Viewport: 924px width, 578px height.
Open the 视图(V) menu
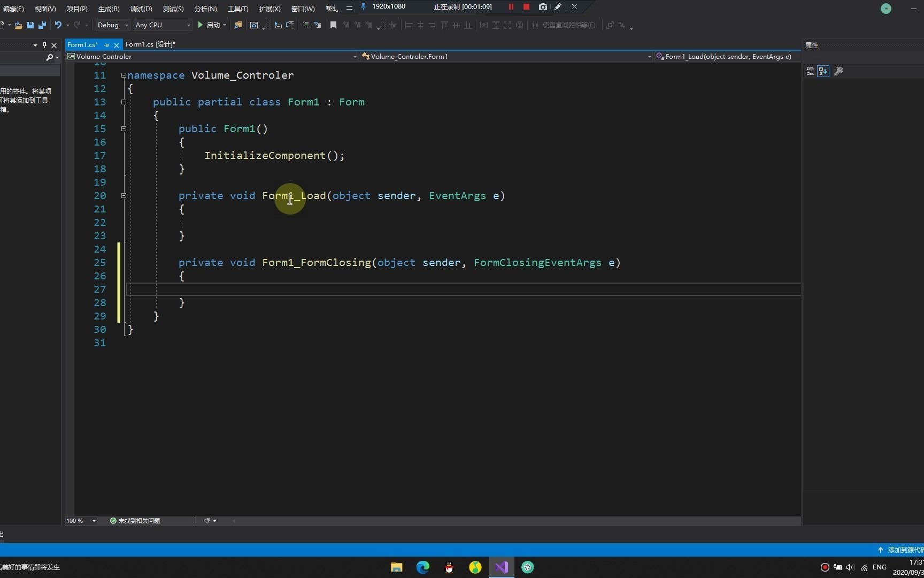coord(45,9)
